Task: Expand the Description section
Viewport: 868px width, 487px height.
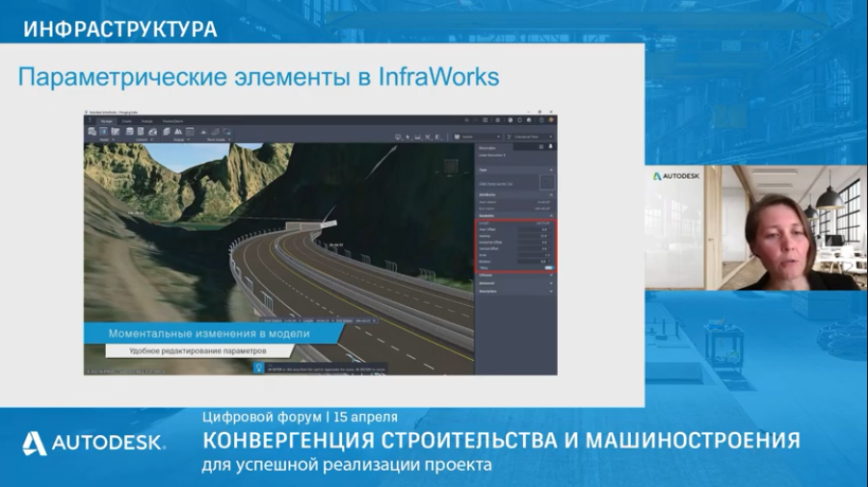Action: 551,292
